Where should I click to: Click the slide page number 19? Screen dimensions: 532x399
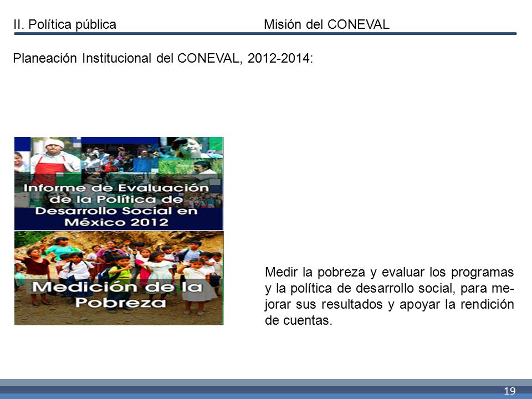pos(509,391)
